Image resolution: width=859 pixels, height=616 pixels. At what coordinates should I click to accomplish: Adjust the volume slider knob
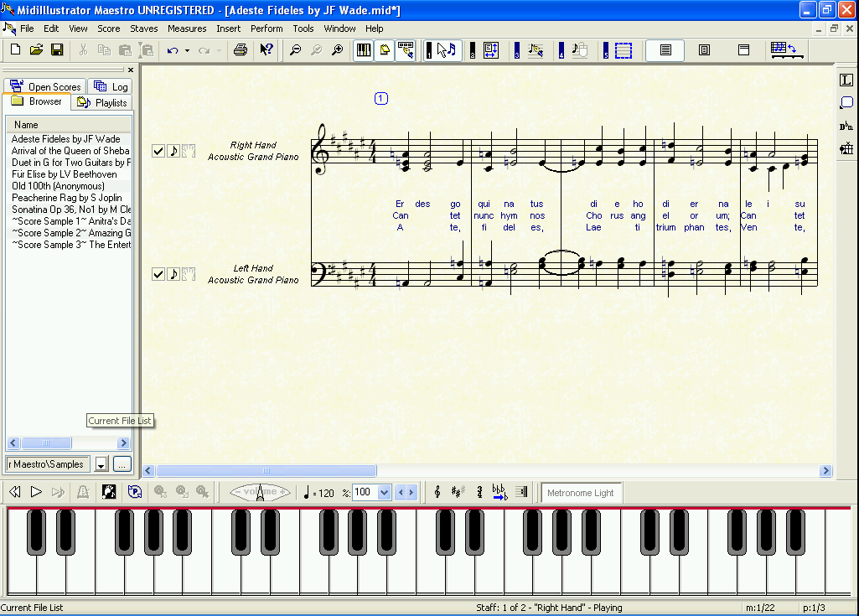(261, 492)
